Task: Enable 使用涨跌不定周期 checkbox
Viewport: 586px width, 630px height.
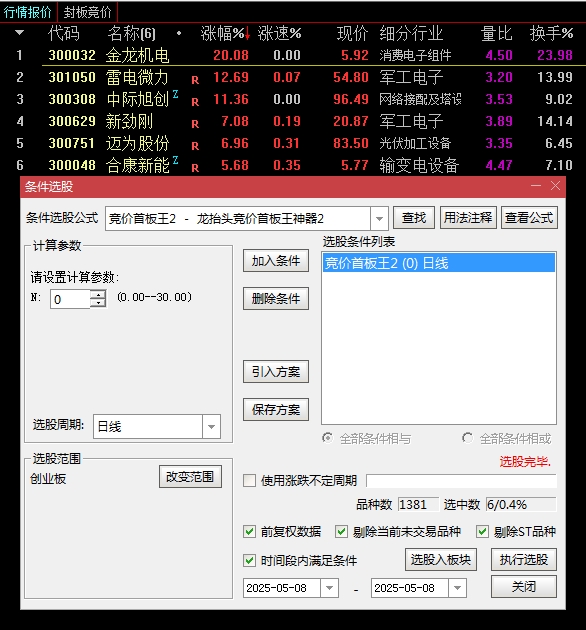Action: click(x=249, y=481)
